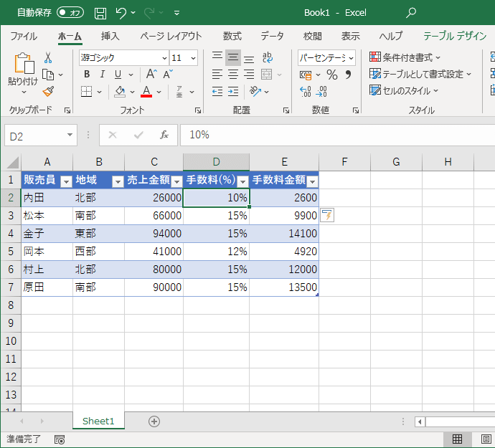495x448 pixels.
Task: Switch to Page Layout view in status bar
Action: tap(486, 439)
